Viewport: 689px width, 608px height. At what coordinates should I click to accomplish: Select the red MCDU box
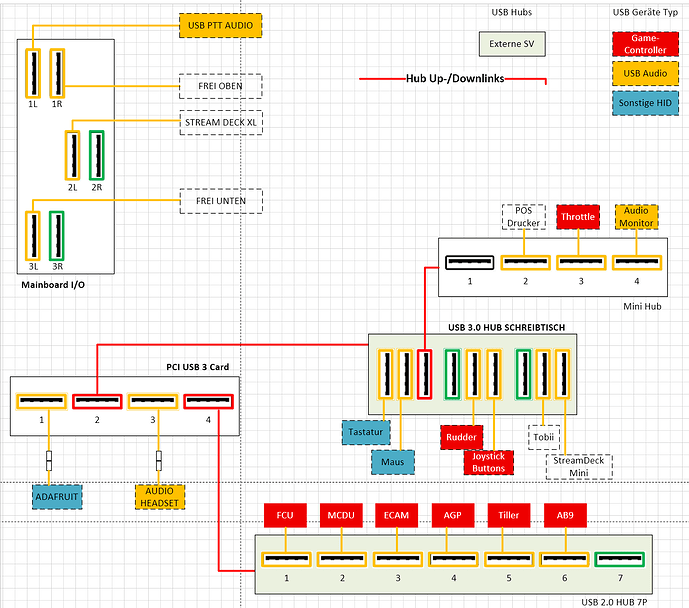(x=341, y=515)
